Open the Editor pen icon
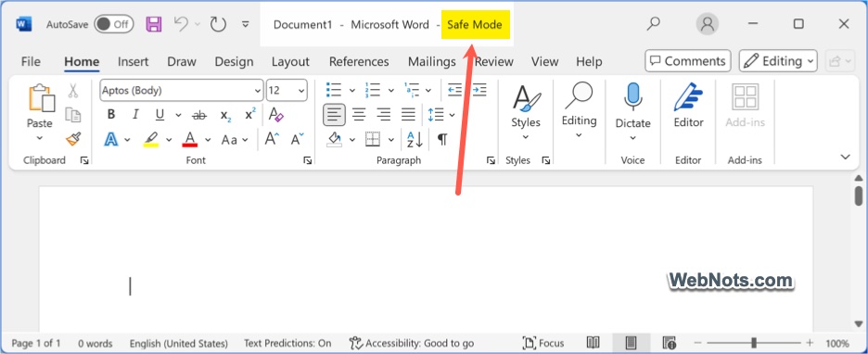Image resolution: width=868 pixels, height=354 pixels. (688, 96)
